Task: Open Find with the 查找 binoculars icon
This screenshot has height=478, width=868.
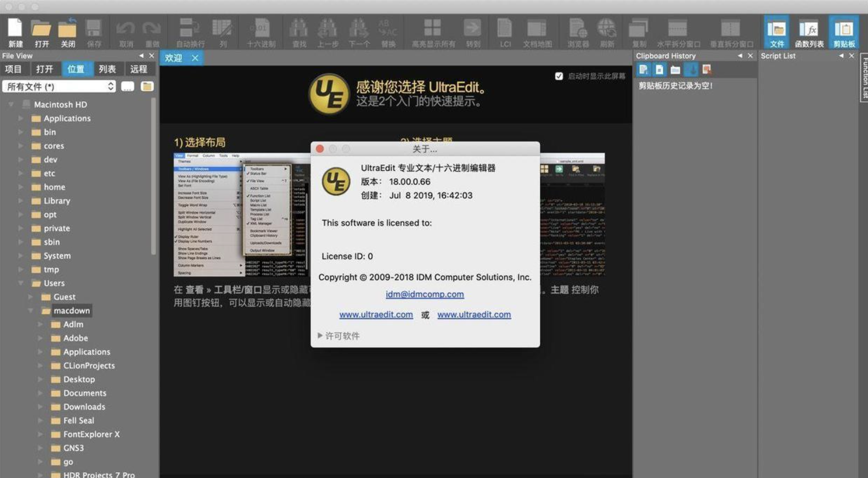Action: (299, 28)
